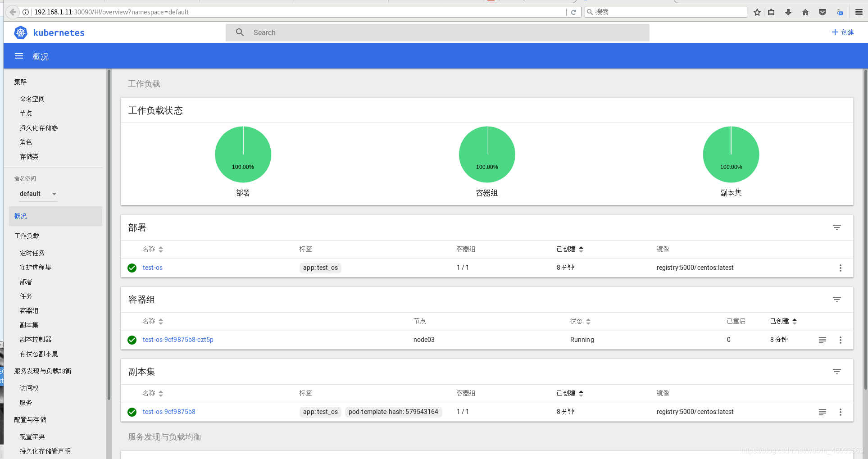This screenshot has height=459, width=868.
Task: Click app:test_os label chip in deployments
Action: point(320,268)
